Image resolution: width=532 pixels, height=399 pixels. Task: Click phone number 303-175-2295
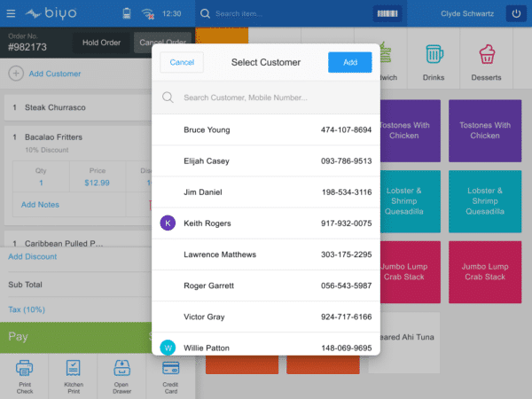tap(346, 254)
